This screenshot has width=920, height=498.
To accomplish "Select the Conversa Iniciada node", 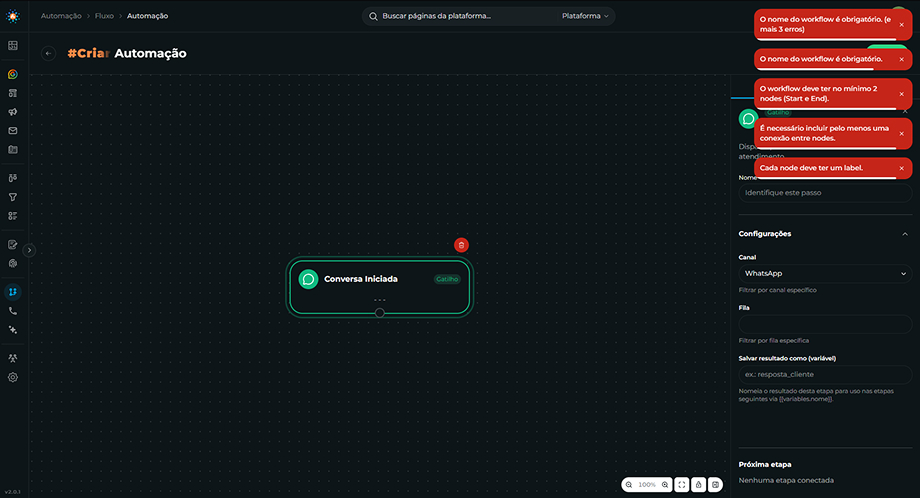I will 380,287.
